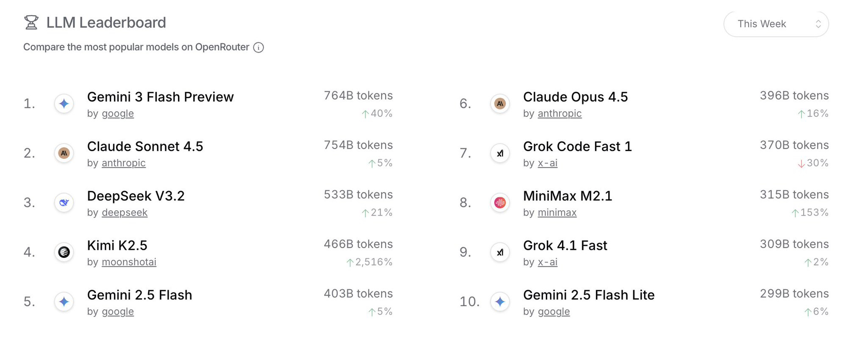Screen dimensions: 868x340
Task: Click the LLM Leaderboard heading
Action: [106, 22]
